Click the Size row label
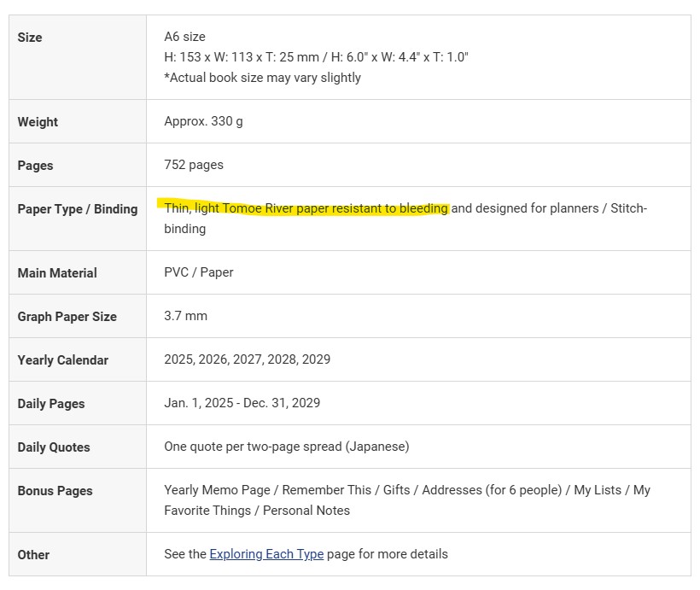 tap(30, 38)
